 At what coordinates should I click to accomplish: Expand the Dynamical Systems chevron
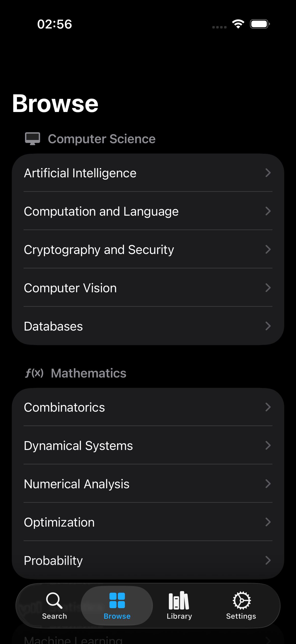click(268, 445)
